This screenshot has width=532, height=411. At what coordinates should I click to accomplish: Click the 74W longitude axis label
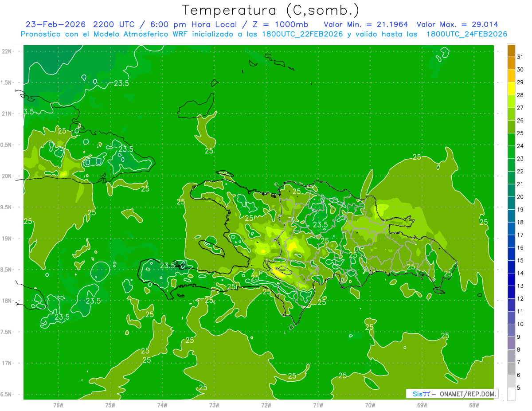pyautogui.click(x=162, y=405)
